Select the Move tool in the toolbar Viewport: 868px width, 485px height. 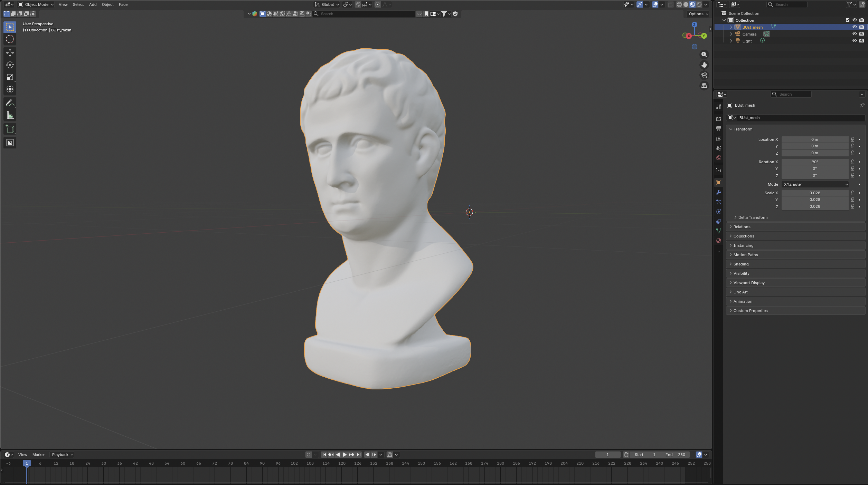(x=10, y=53)
